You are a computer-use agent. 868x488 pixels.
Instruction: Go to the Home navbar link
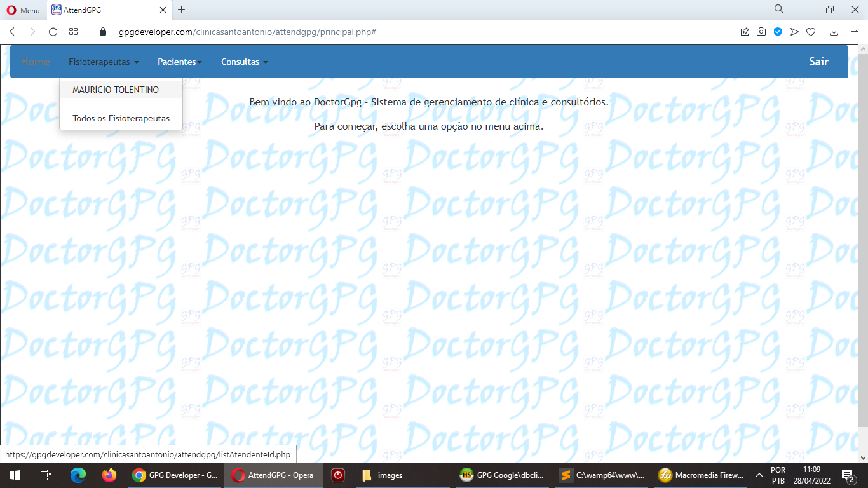35,62
